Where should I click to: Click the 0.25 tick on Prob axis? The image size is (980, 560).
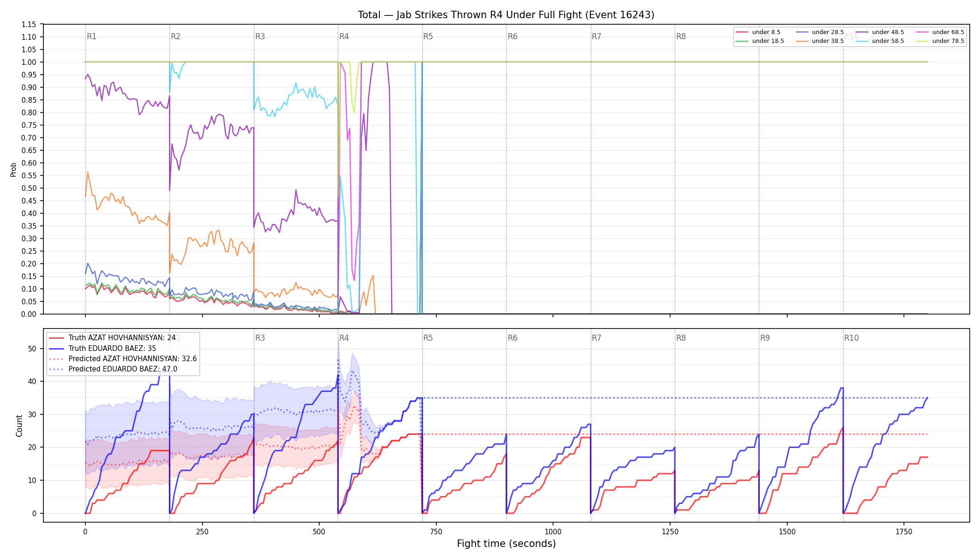coord(28,251)
